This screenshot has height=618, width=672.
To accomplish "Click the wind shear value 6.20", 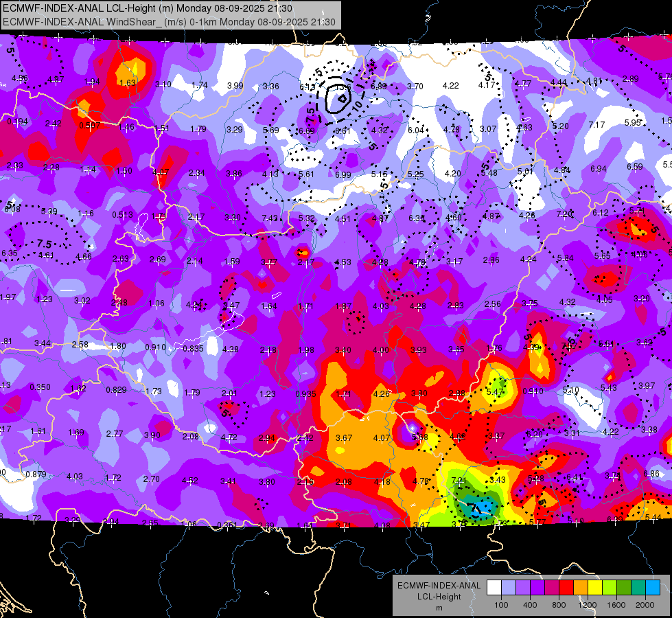I will point(534,435).
